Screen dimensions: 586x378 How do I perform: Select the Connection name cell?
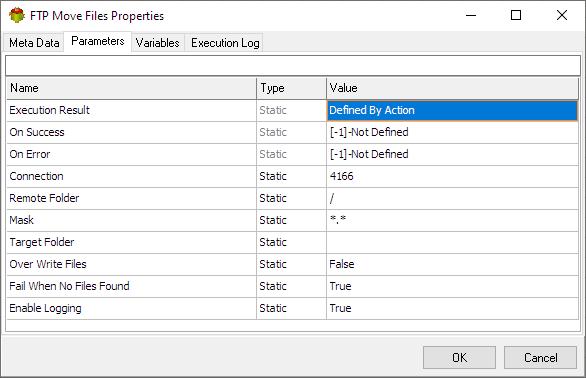point(131,176)
